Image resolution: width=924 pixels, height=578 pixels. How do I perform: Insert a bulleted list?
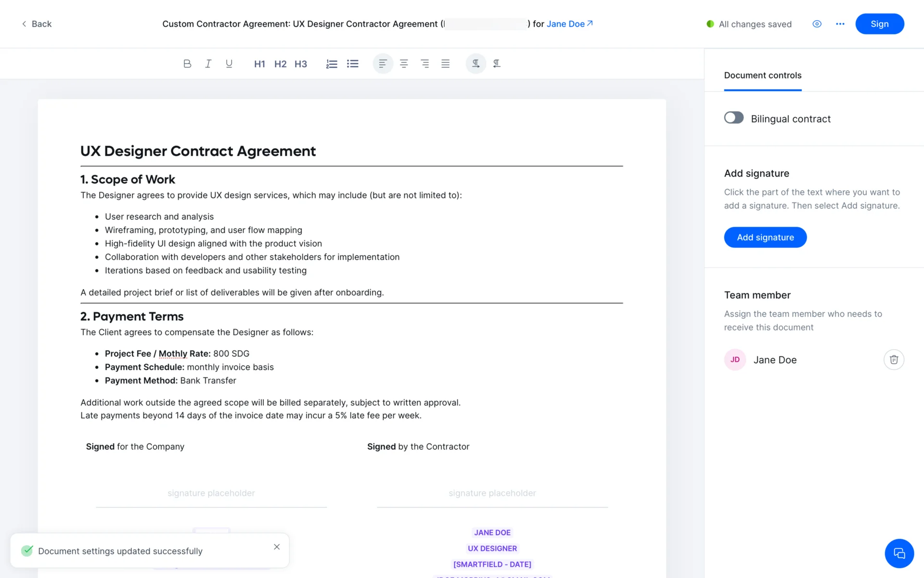[353, 64]
